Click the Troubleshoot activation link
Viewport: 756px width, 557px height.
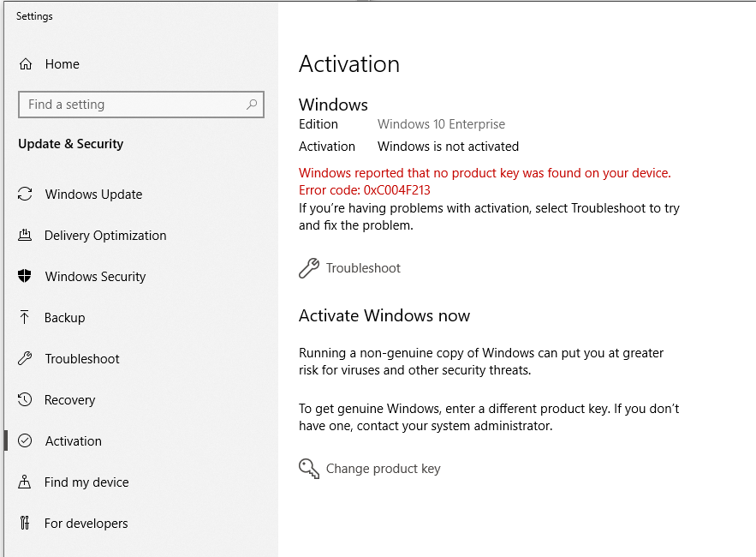click(363, 268)
